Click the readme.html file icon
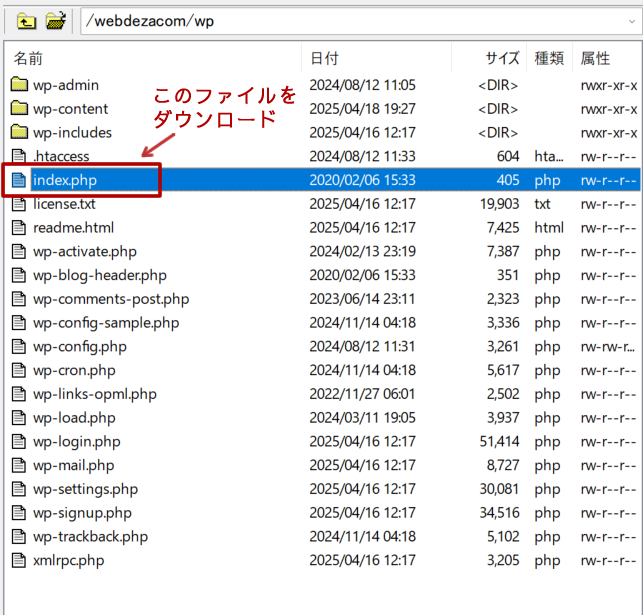 (x=18, y=228)
